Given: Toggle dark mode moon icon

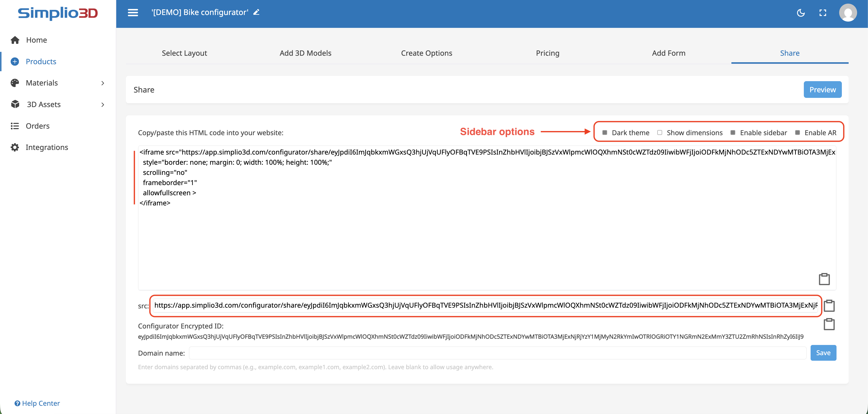Looking at the screenshot, I should 801,13.
